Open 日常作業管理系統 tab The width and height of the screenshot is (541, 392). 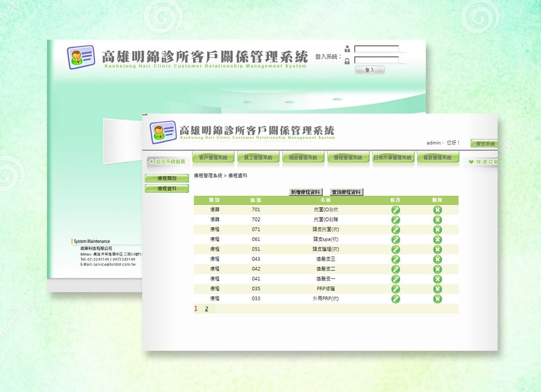(393, 157)
